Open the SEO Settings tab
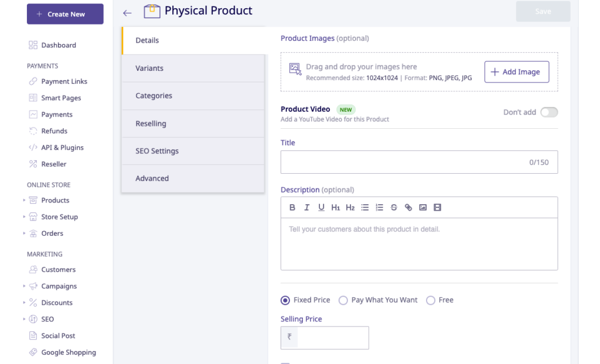 (193, 151)
